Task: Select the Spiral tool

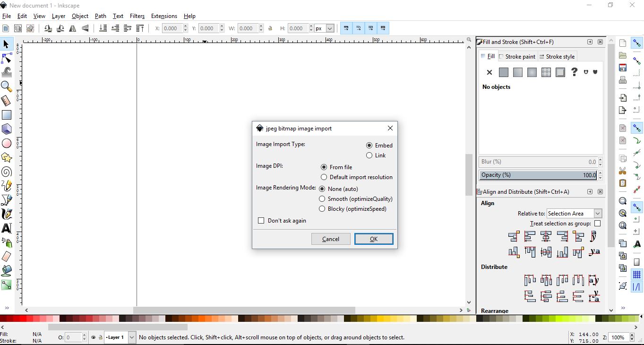Action: [x=7, y=172]
